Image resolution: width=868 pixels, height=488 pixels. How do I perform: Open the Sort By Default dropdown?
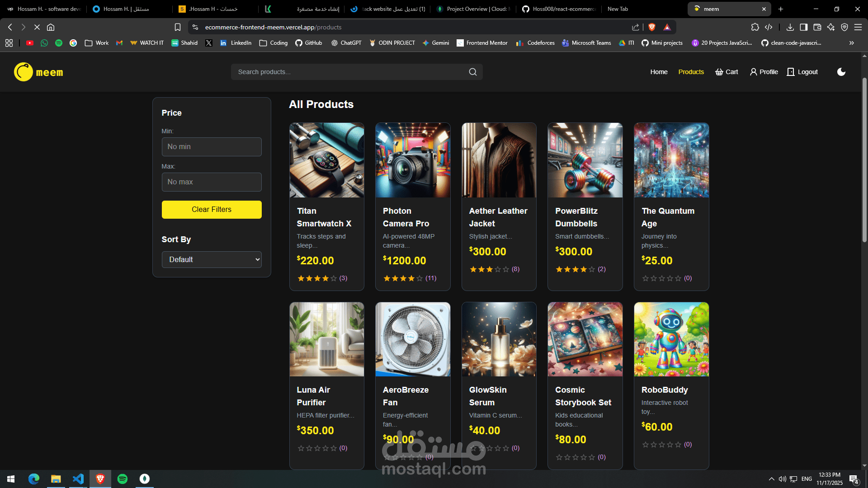(x=212, y=259)
